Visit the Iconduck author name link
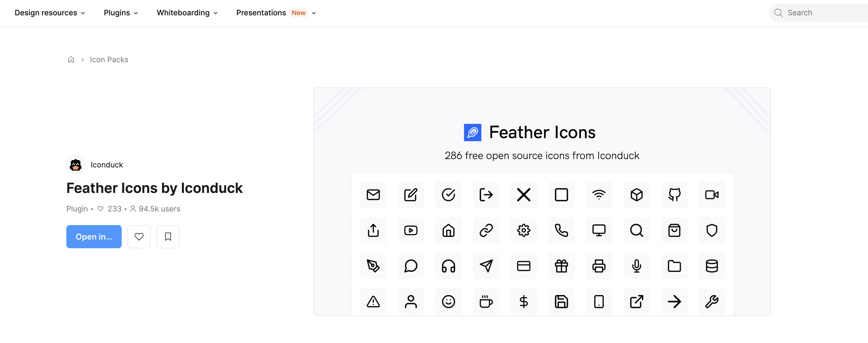Screen dimensions: 868x343 click(x=107, y=165)
